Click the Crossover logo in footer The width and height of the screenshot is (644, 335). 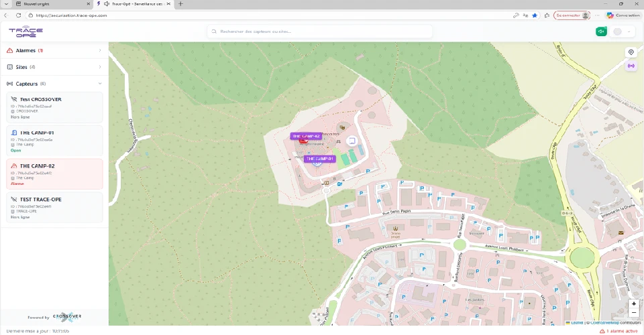67,316
